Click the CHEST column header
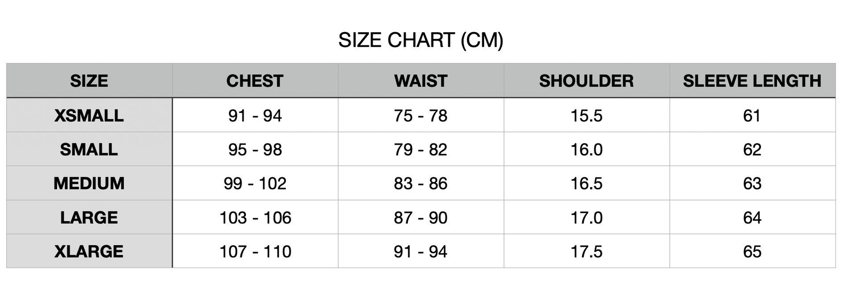The width and height of the screenshot is (868, 293). pos(255,81)
